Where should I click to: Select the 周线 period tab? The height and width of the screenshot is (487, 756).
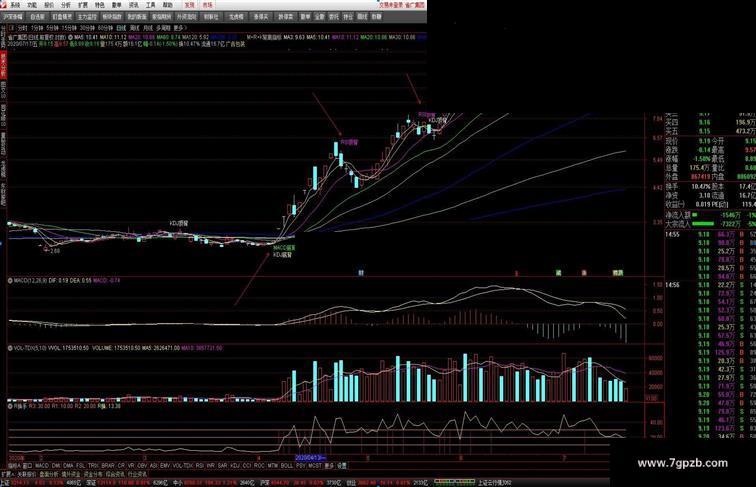click(x=135, y=28)
